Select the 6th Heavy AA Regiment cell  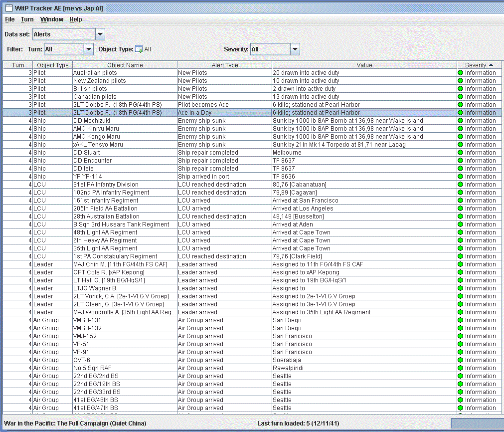pos(125,240)
